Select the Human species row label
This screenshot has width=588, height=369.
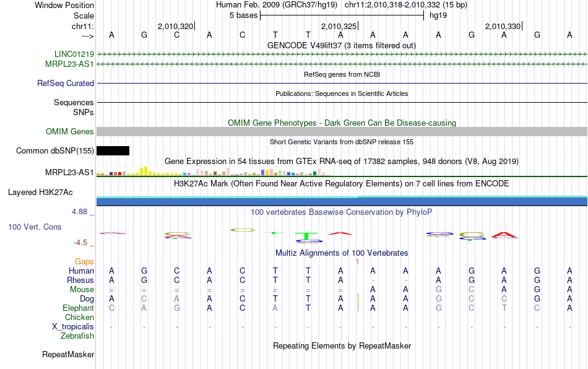click(81, 271)
